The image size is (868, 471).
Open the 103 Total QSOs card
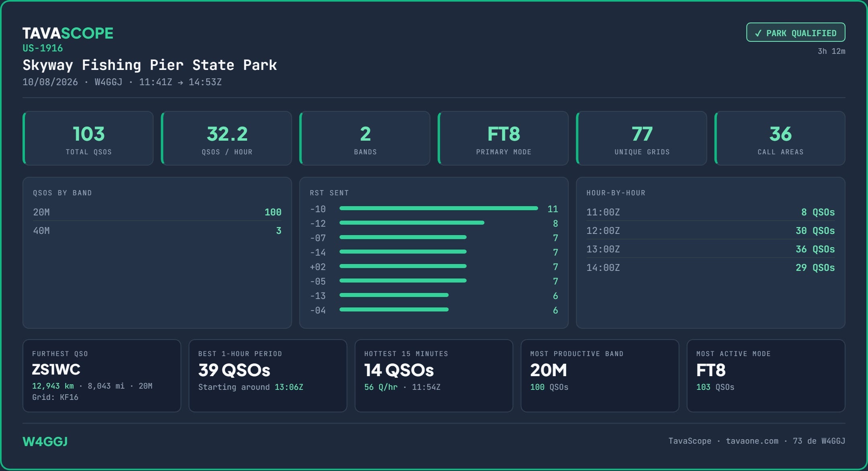pos(88,138)
